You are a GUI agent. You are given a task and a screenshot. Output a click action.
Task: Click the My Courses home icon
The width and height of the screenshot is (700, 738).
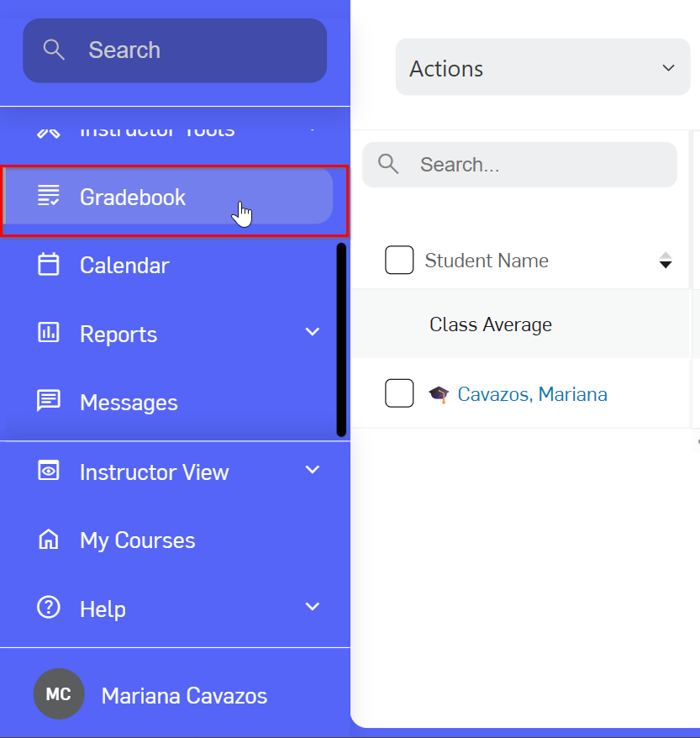click(x=49, y=539)
